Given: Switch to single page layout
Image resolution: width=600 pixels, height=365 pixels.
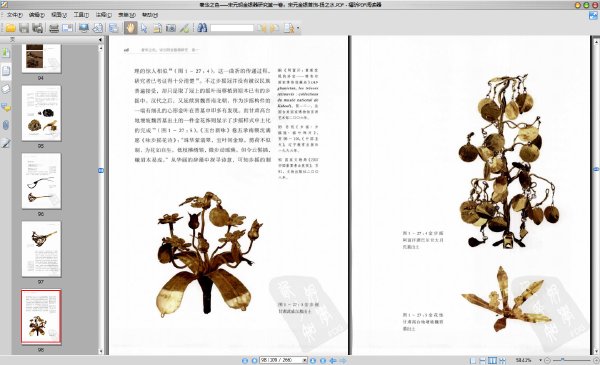Looking at the screenshot, I should click(473, 360).
